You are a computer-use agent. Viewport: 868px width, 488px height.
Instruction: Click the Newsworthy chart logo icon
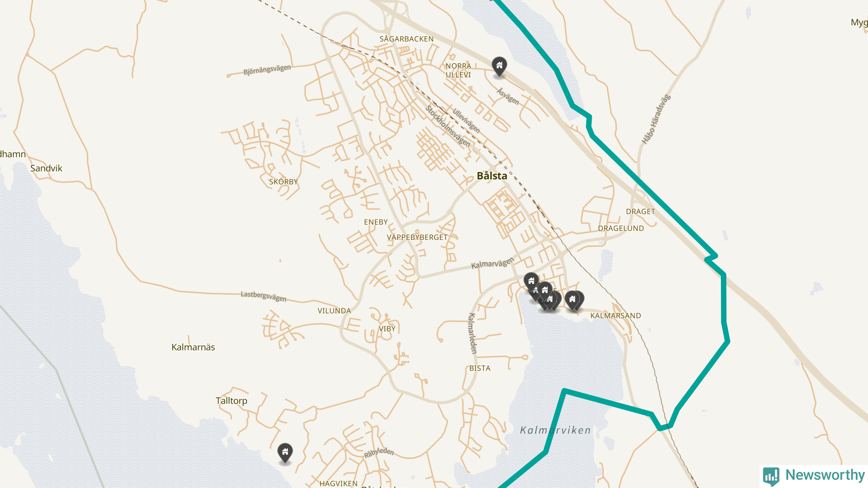771,476
